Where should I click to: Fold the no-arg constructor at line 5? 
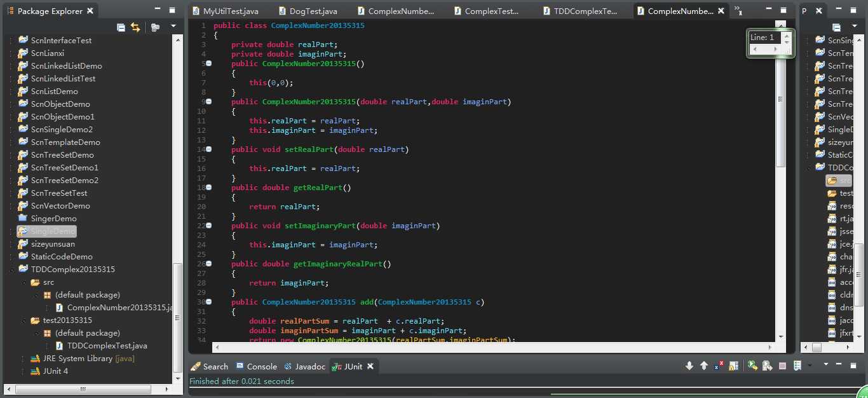point(209,64)
